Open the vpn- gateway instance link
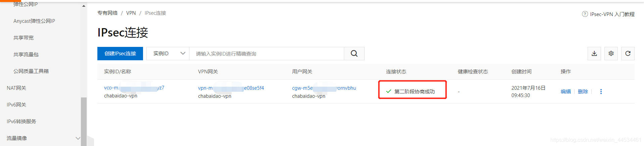This screenshot has width=644, height=146. coord(231,88)
